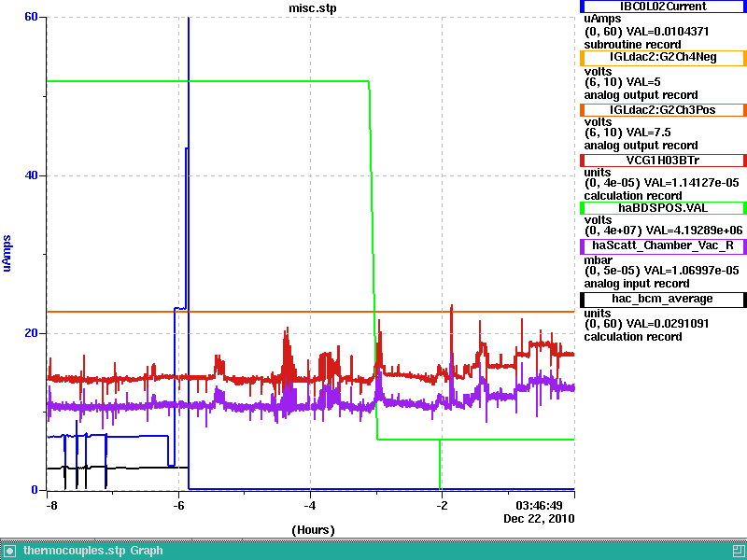Click the uAmps unit under IBC0L02Current
The width and height of the screenshot is (747, 560).
[602, 19]
